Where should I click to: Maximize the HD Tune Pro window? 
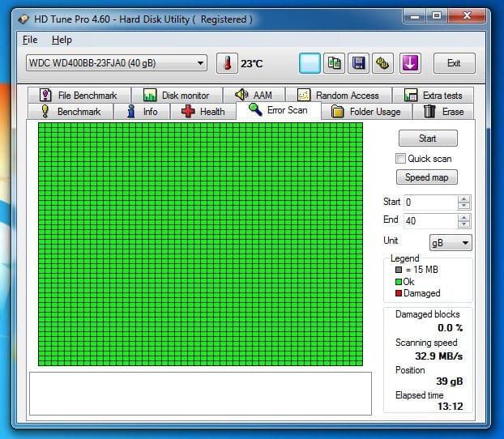coord(437,15)
